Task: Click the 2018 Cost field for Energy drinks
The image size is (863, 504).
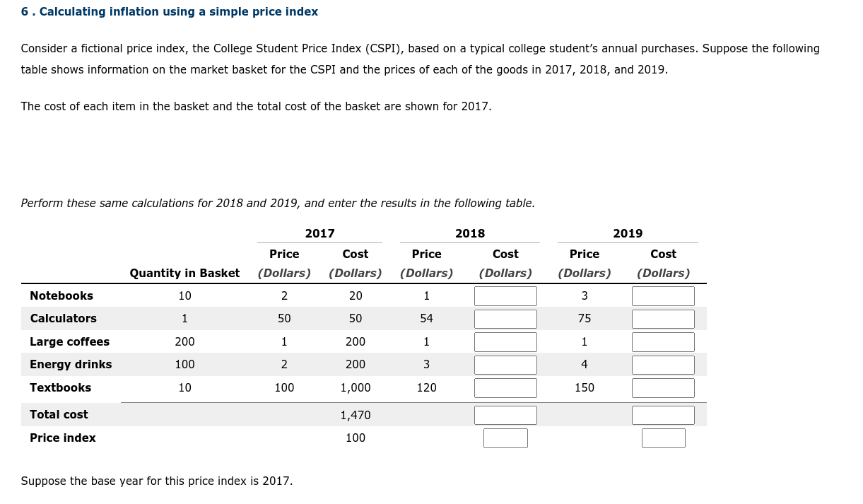Action: (505, 365)
